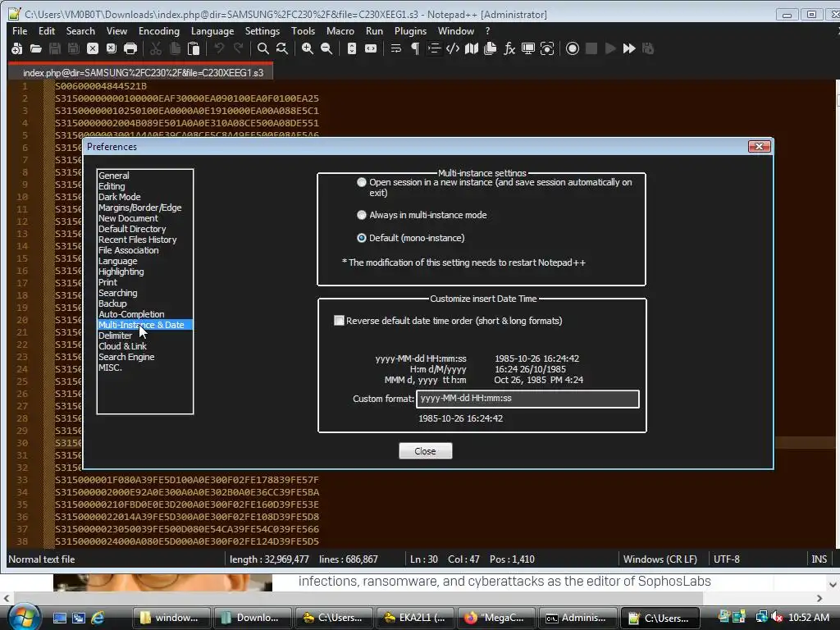Select the C230XEEG1.s3 document tab
840x630 pixels.
coord(141,72)
